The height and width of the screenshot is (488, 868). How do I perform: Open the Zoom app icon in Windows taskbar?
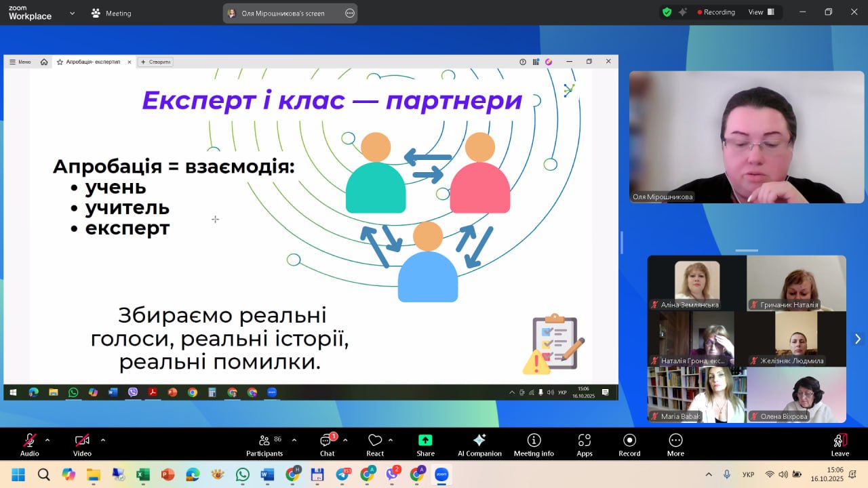tap(442, 474)
